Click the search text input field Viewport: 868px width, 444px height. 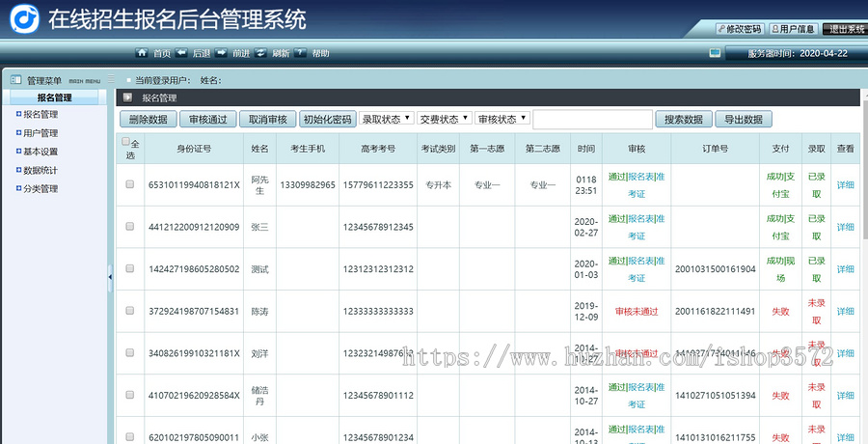click(592, 119)
